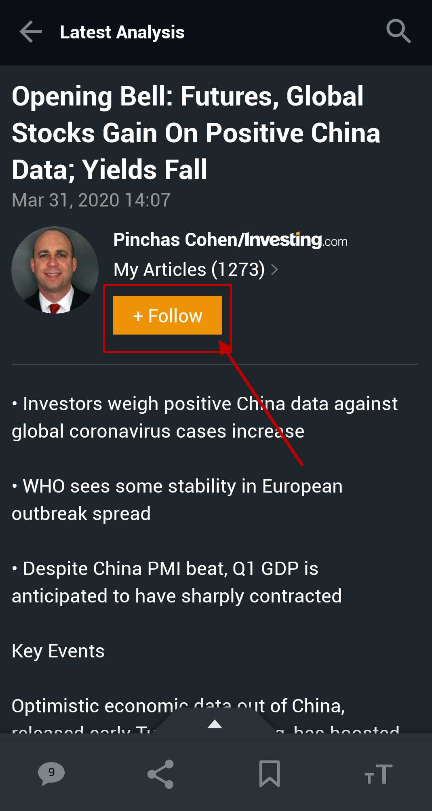
Task: Follow author Pinchas Cohen
Action: pos(168,316)
